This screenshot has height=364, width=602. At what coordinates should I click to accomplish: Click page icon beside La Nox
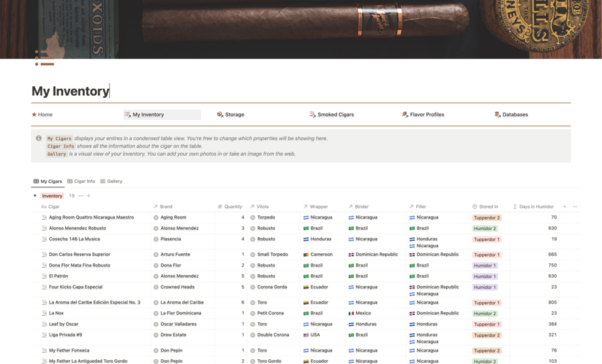coord(44,313)
